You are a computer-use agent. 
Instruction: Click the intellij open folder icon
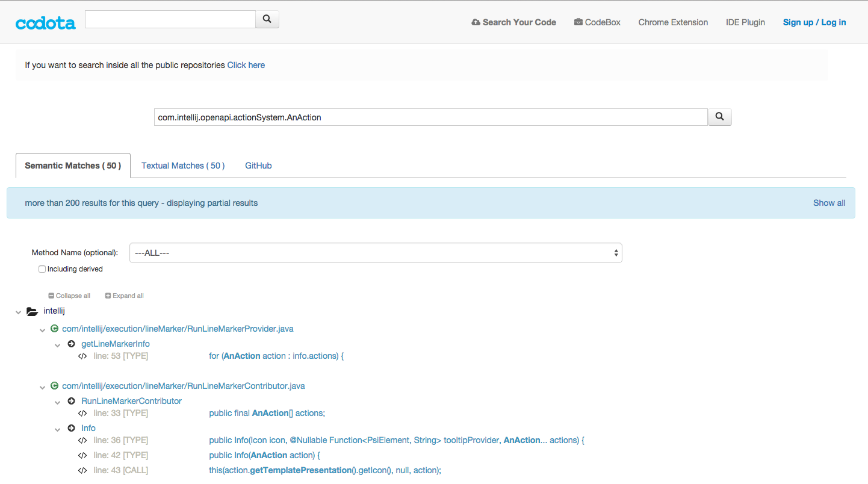pyautogui.click(x=32, y=311)
